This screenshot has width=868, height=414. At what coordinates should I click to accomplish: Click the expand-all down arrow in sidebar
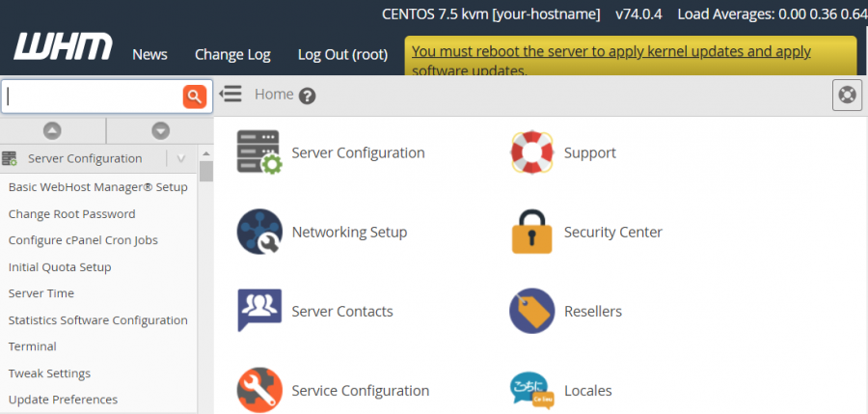[160, 131]
